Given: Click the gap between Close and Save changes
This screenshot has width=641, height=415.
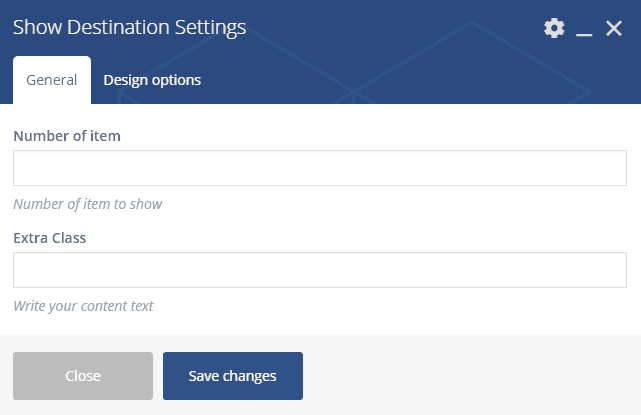Looking at the screenshot, I should [158, 376].
